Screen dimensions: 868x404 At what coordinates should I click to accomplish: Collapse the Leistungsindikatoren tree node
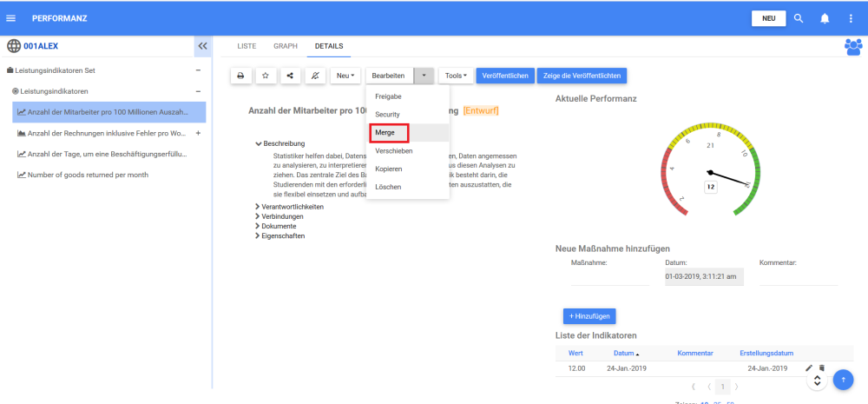pyautogui.click(x=198, y=91)
